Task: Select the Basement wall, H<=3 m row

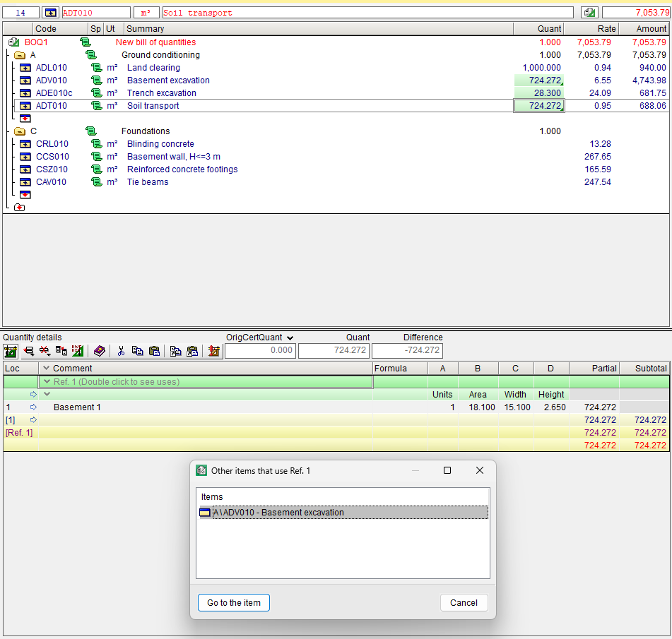Action: (x=341, y=157)
